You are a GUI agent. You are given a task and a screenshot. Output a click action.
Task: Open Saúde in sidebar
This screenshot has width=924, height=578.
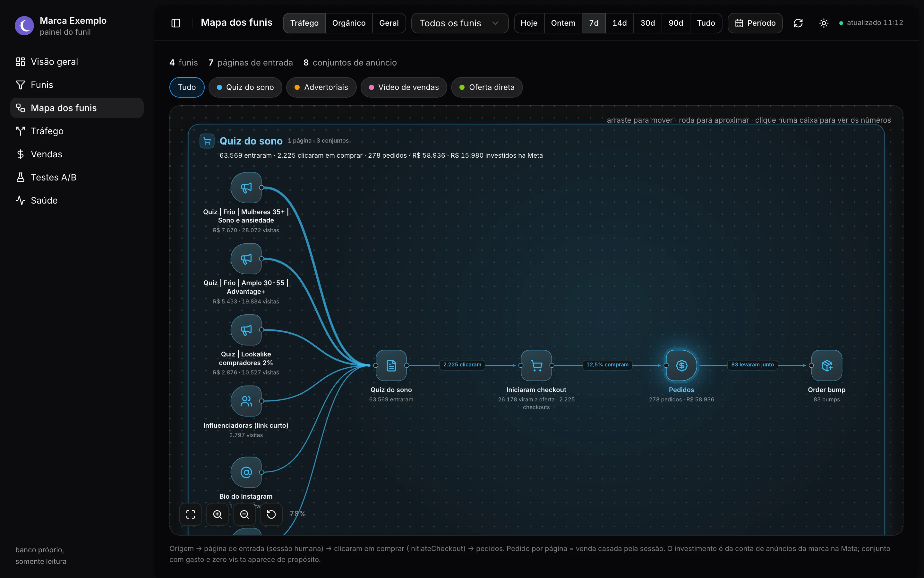77,200
